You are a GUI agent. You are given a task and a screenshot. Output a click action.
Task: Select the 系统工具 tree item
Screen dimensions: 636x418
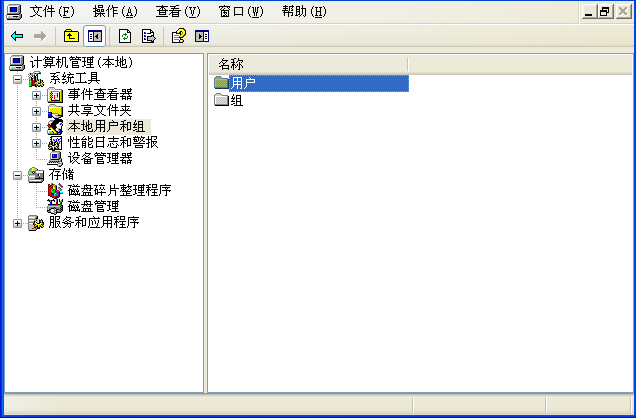(x=74, y=79)
